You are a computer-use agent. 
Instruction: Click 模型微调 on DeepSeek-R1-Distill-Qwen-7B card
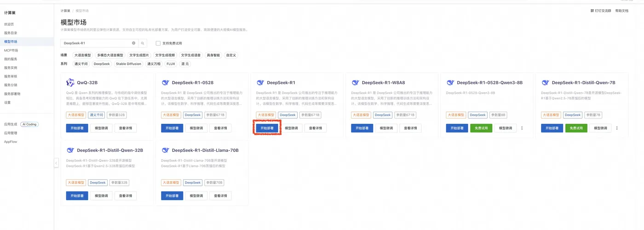tap(601, 128)
